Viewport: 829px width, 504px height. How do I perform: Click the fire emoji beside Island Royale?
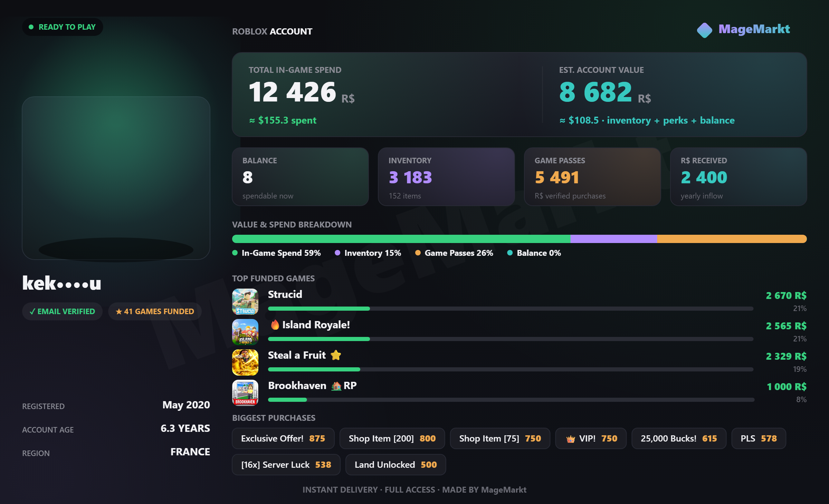(275, 324)
